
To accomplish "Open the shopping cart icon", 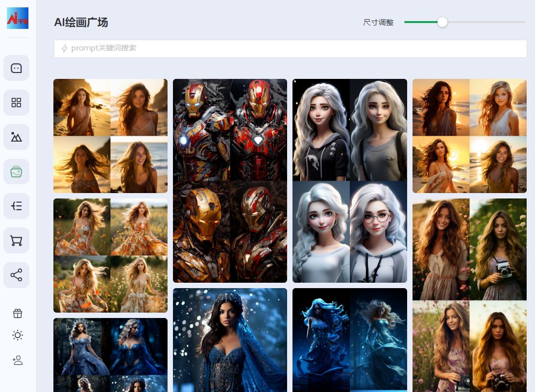I will point(16,241).
